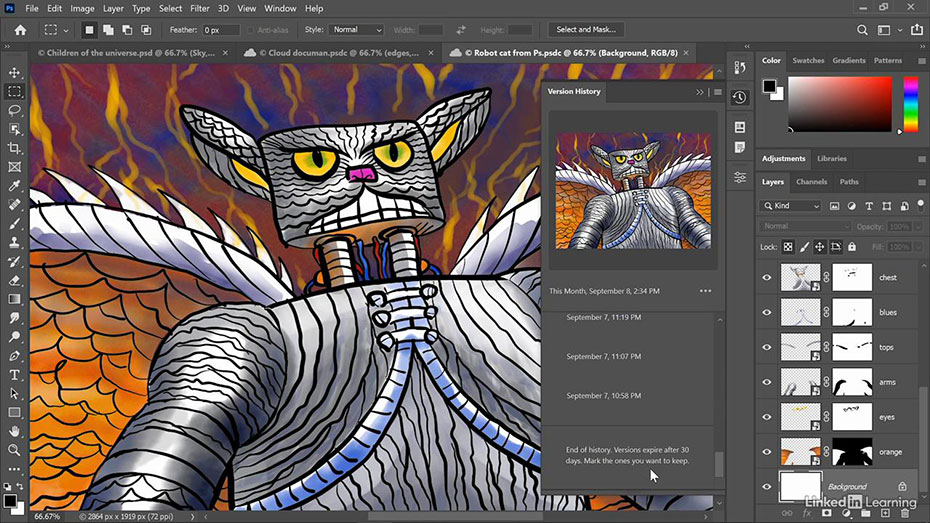Image resolution: width=930 pixels, height=523 pixels.
Task: Open the Layers panel flyout menu
Action: click(x=922, y=182)
